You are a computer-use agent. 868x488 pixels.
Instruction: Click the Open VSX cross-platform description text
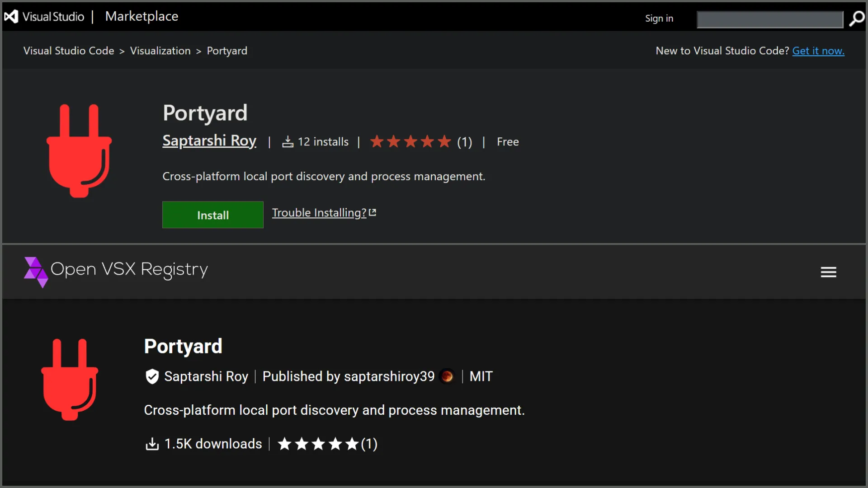pos(334,410)
